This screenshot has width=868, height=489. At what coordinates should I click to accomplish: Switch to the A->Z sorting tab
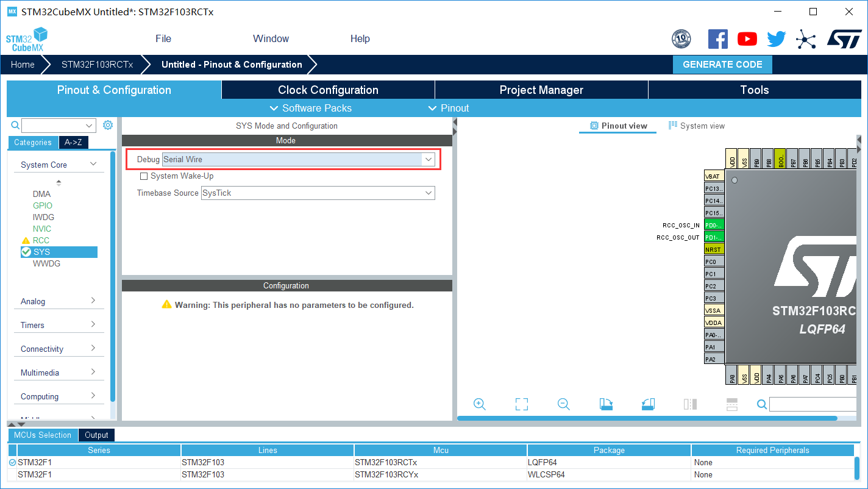[74, 142]
